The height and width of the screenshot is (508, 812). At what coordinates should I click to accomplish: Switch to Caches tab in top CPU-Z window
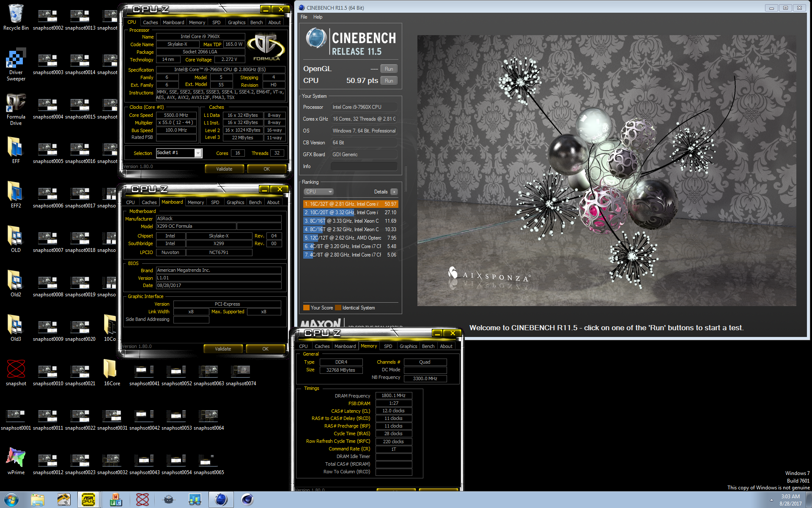coord(150,22)
